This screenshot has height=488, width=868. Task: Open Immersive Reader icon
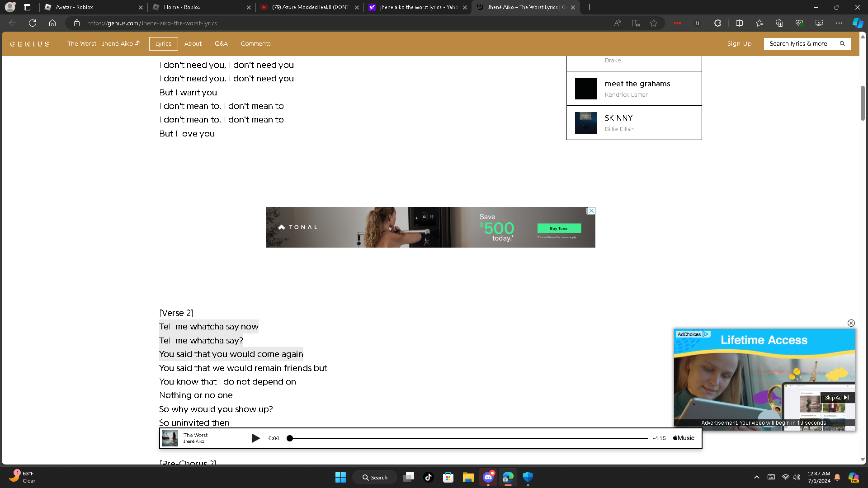pos(636,23)
